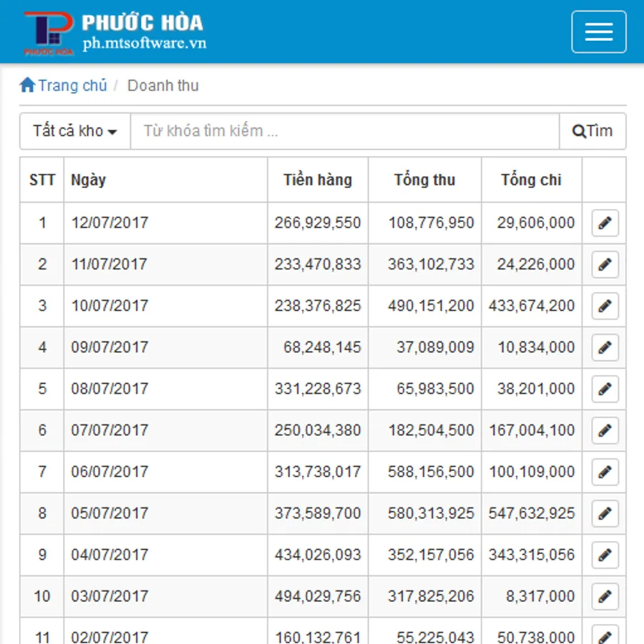Click the Tổng thu column header
The image size is (644, 644).
424,180
